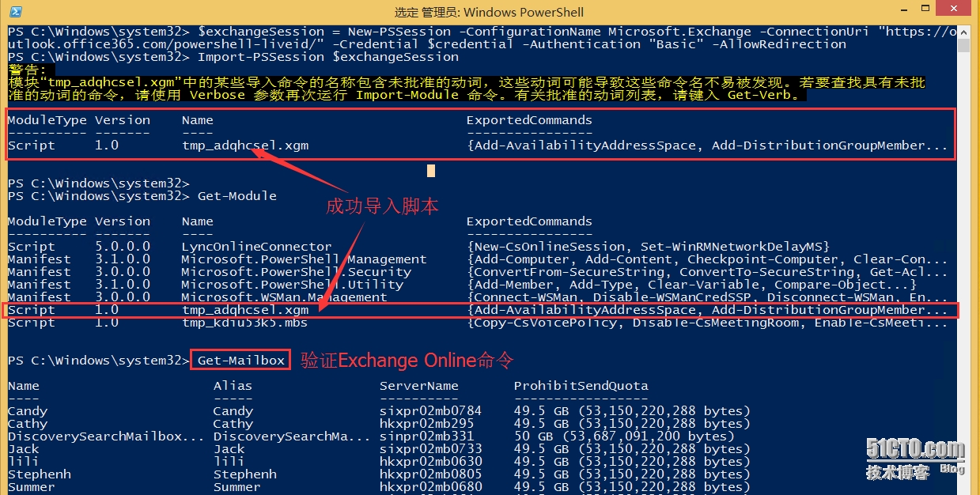Click the Import-PSSession command line
This screenshot has width=980, height=495.
327,57
